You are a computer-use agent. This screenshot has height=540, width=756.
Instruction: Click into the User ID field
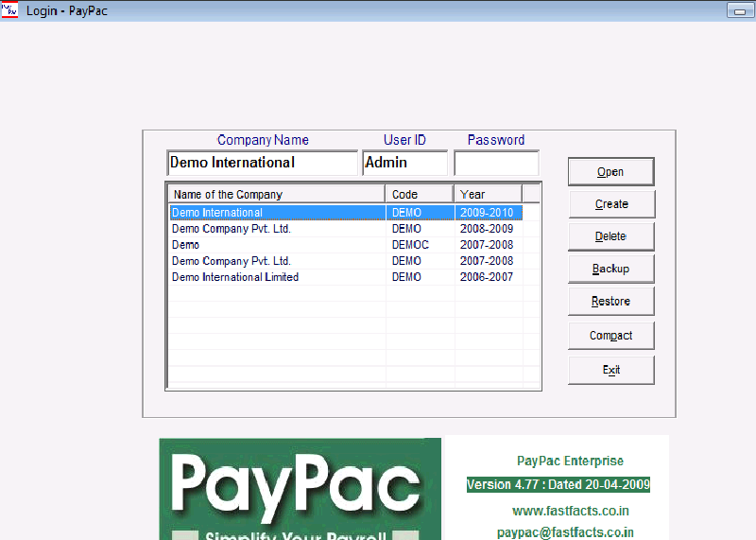[405, 163]
